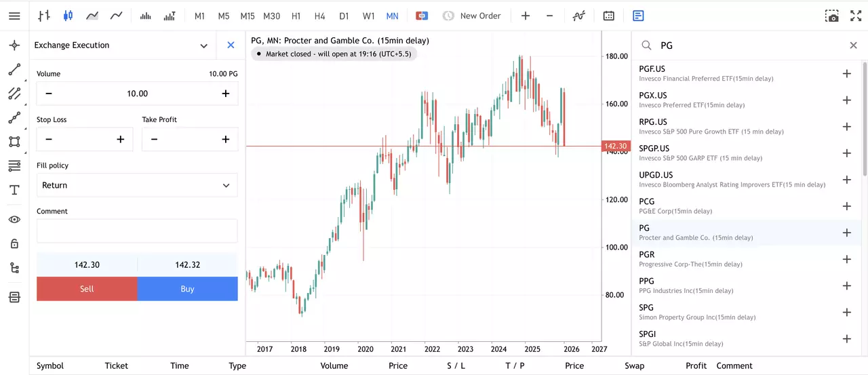Select the Fibonacci levels tool
The width and height of the screenshot is (868, 375).
tap(14, 165)
